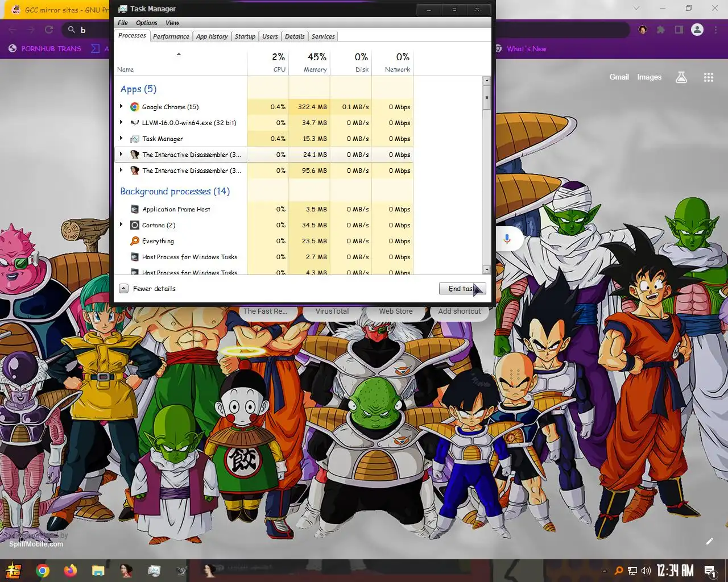This screenshot has height=582, width=728.
Task: Switch to the App history tab
Action: pyautogui.click(x=212, y=36)
